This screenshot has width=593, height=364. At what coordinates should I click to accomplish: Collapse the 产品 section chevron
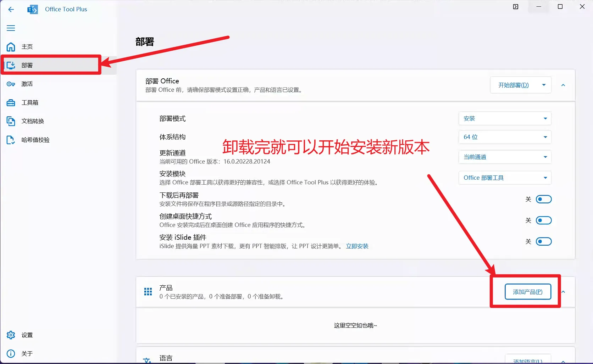tap(563, 292)
